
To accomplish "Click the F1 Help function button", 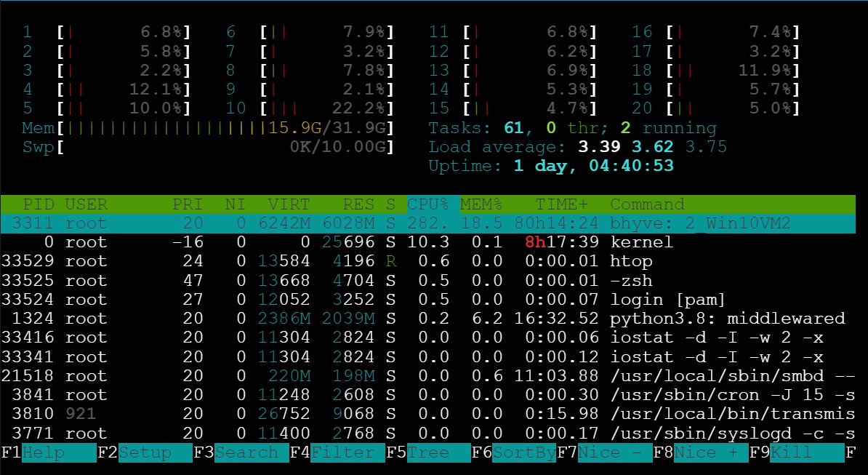I will tap(49, 453).
